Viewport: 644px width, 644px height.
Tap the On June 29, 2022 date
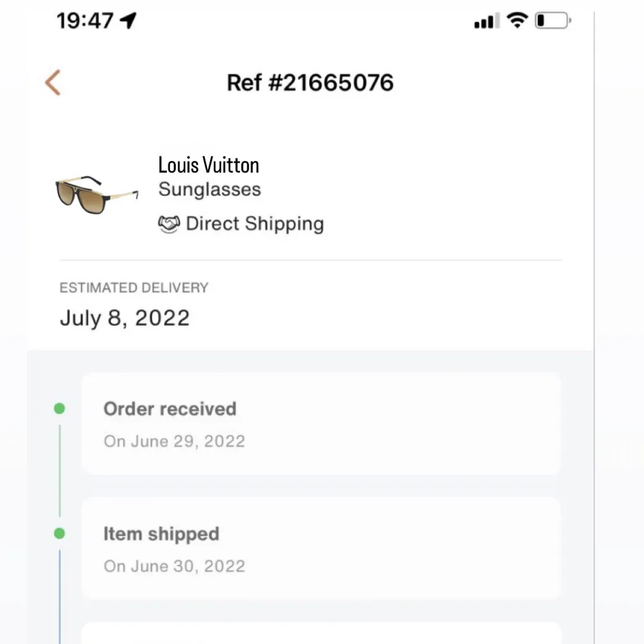coord(175,441)
